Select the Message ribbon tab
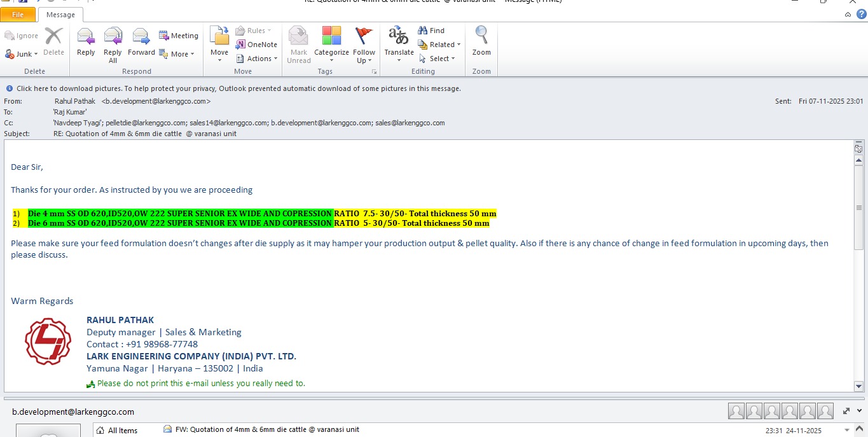Viewport: 868px width, 437px height. click(60, 15)
